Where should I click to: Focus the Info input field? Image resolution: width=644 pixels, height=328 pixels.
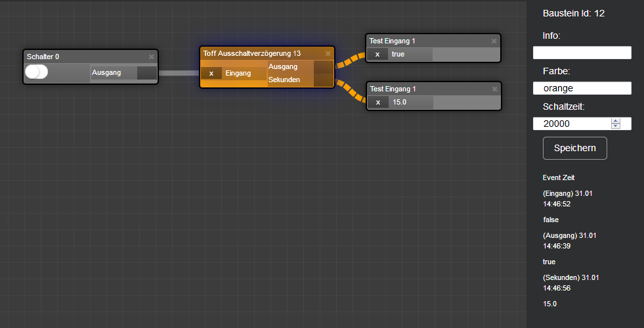point(582,53)
